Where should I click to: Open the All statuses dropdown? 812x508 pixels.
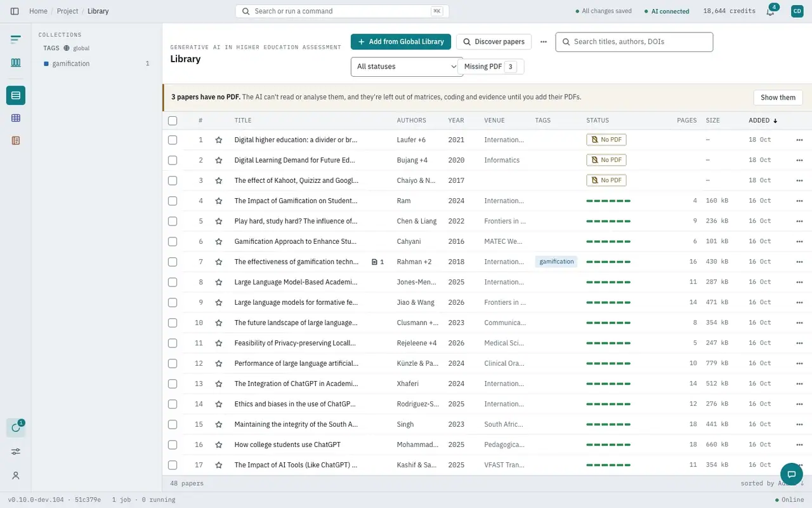(x=407, y=67)
